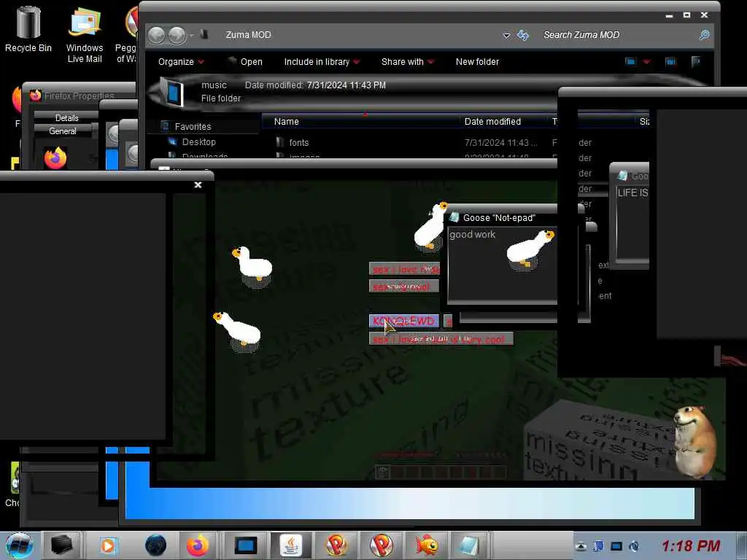Click the volume icon in system tray

(634, 546)
